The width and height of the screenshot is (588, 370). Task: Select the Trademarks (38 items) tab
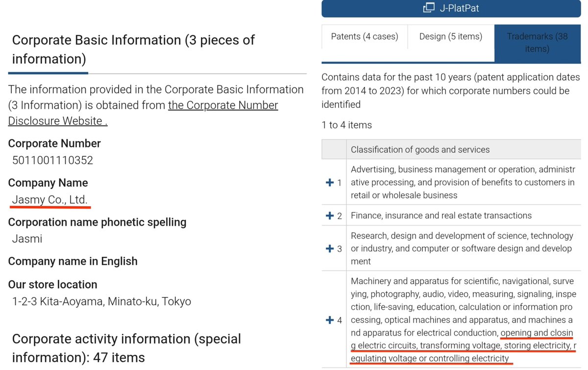pos(538,43)
